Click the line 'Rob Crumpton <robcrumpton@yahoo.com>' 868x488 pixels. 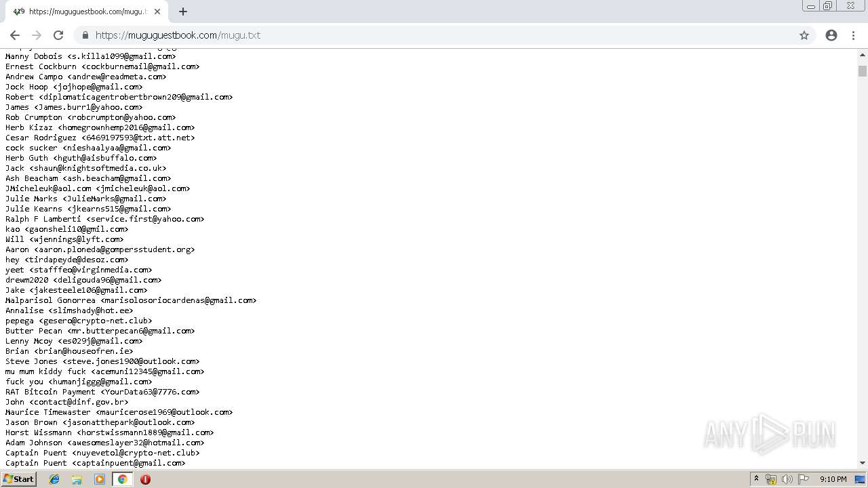(x=90, y=117)
